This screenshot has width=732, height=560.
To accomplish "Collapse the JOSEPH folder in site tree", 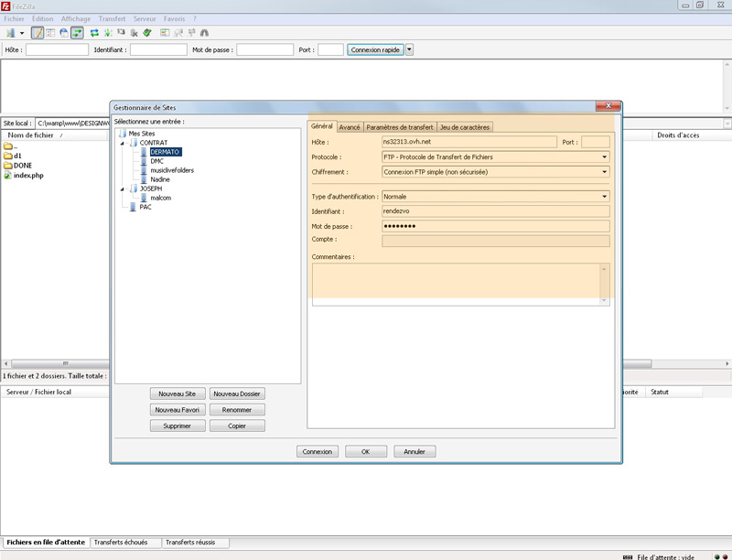I will coord(123,189).
